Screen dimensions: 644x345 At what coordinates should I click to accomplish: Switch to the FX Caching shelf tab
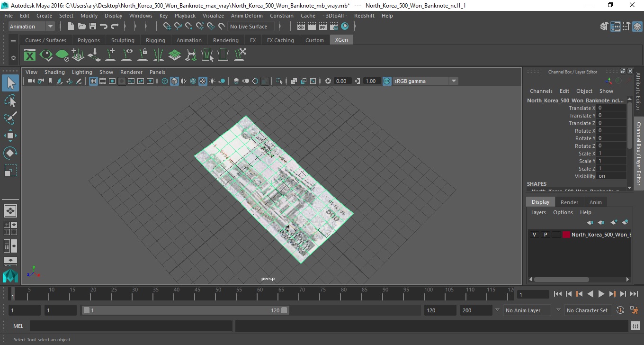tap(280, 40)
